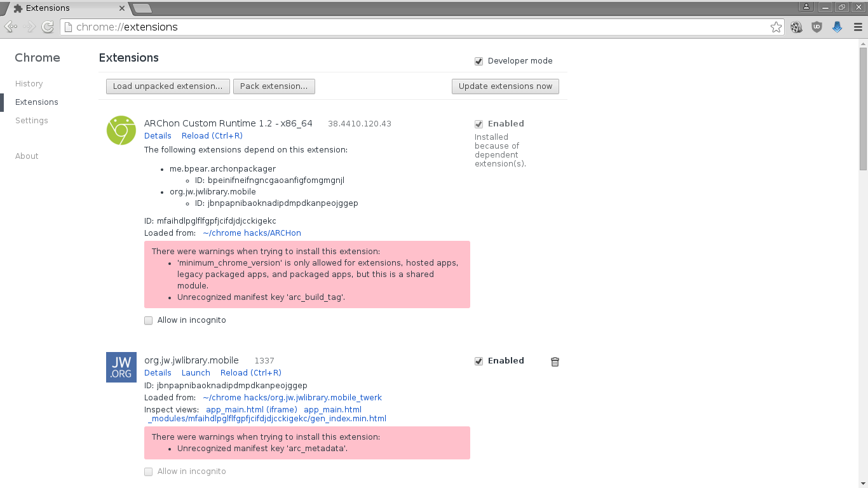The width and height of the screenshot is (868, 488).
Task: Open Details link for ARChon Custom Runtime
Action: pyautogui.click(x=158, y=135)
